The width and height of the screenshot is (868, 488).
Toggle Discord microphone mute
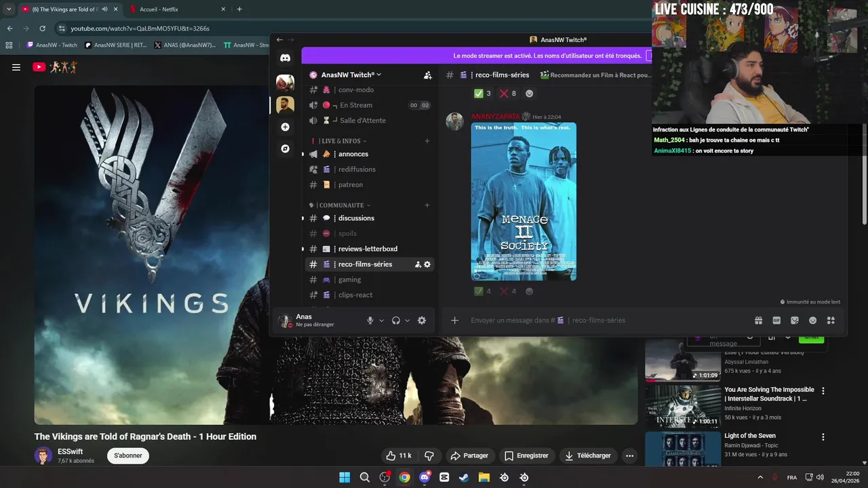click(370, 321)
